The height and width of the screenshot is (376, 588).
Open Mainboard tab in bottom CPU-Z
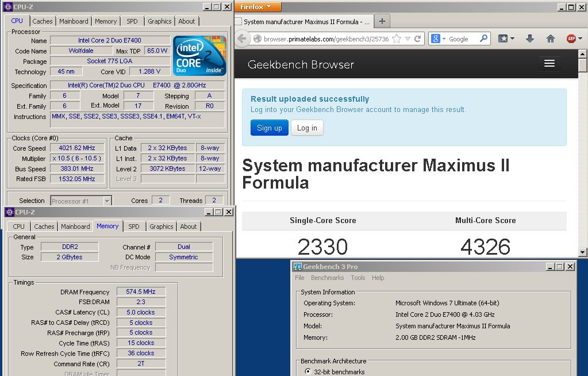tap(75, 227)
